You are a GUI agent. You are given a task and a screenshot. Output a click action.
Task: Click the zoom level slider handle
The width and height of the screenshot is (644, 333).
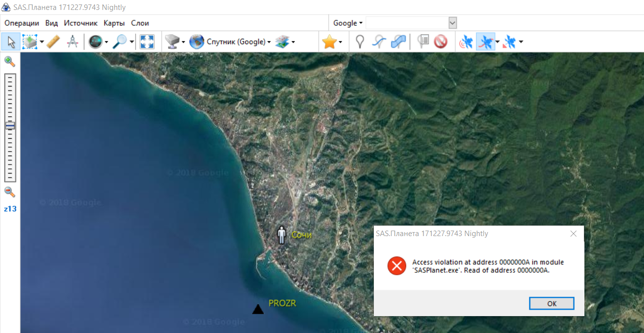[x=10, y=126]
